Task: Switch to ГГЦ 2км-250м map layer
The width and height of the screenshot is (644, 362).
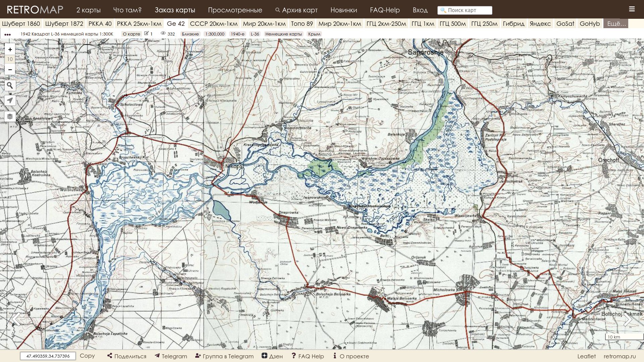Action: pyautogui.click(x=386, y=23)
